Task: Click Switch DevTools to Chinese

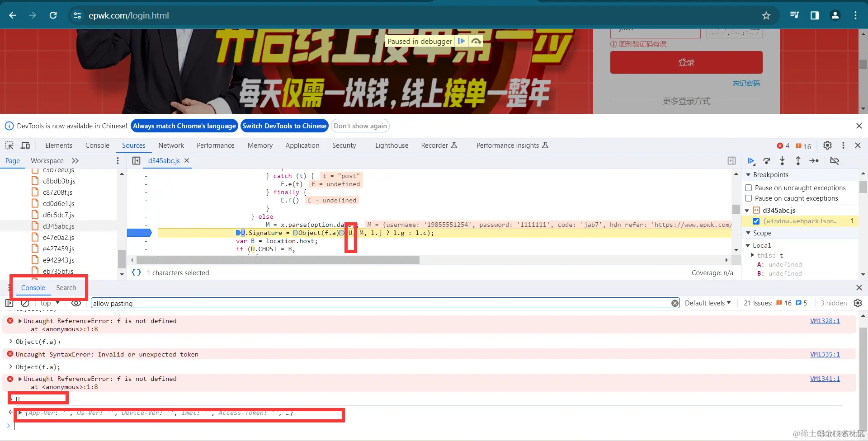Action: pyautogui.click(x=284, y=126)
